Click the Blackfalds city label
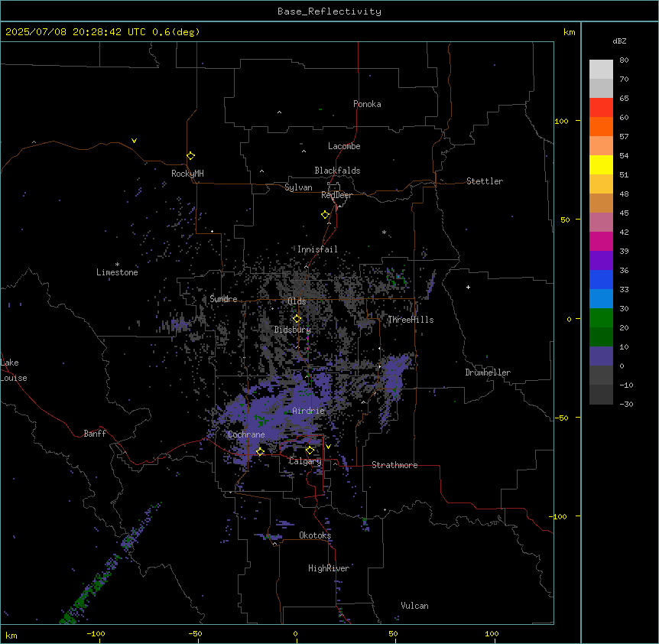Screen dimensions: 659x644 [x=337, y=171]
